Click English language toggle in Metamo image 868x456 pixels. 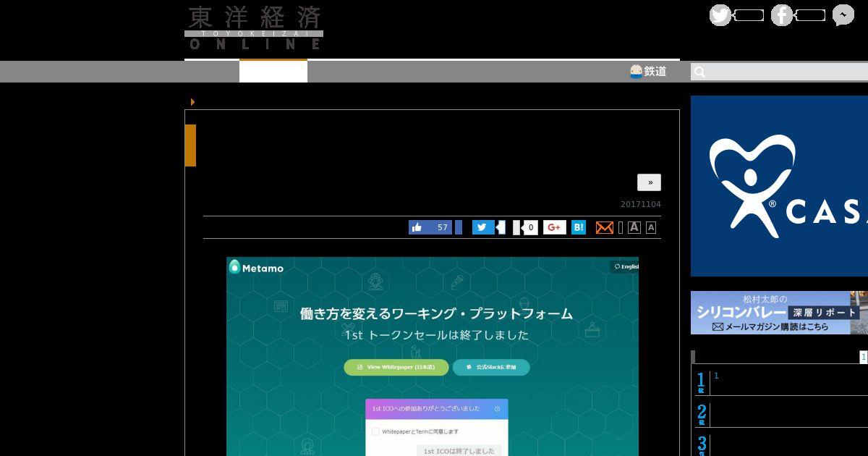tap(626, 266)
